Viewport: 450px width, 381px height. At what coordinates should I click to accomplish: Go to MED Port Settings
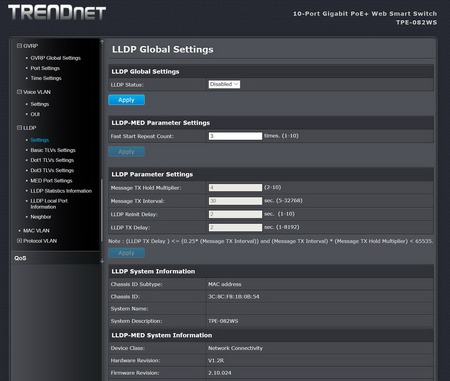(51, 181)
